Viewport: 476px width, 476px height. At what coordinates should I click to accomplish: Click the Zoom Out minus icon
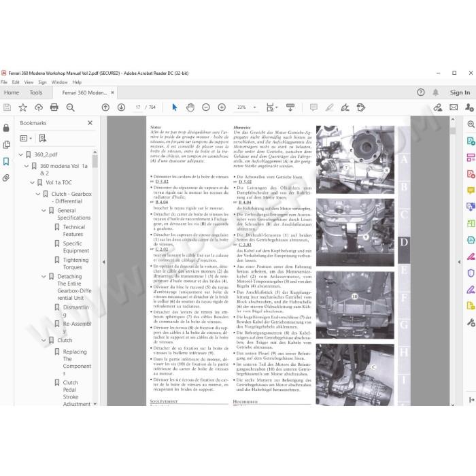click(x=206, y=107)
